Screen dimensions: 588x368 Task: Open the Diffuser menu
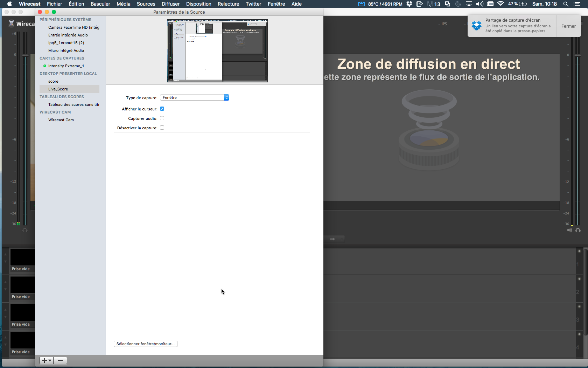(x=170, y=4)
